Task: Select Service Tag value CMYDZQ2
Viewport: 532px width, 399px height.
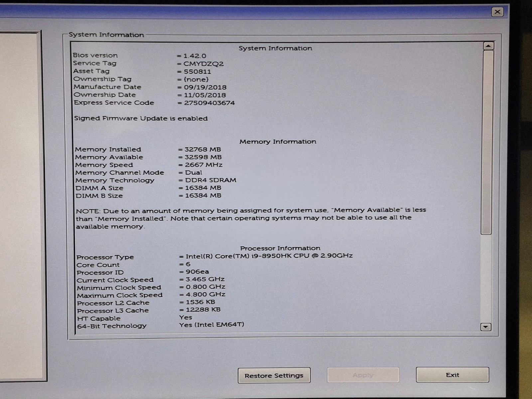Action: click(203, 64)
